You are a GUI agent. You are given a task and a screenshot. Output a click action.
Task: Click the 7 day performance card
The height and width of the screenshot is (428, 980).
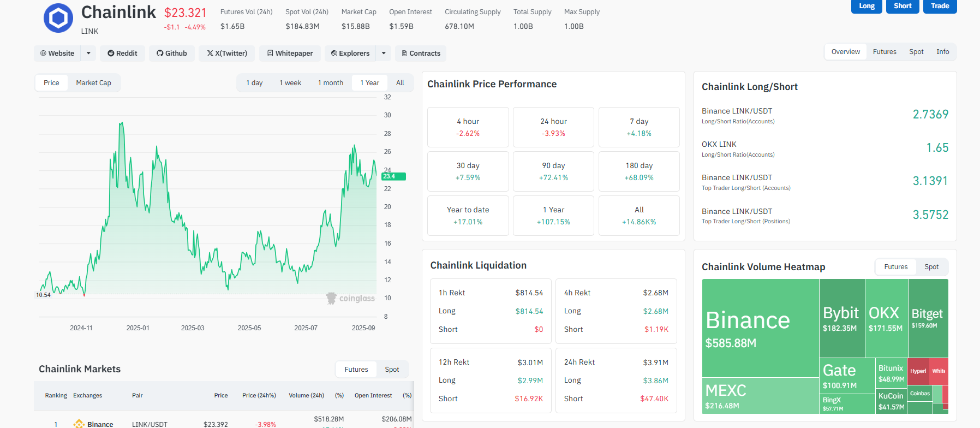(639, 127)
